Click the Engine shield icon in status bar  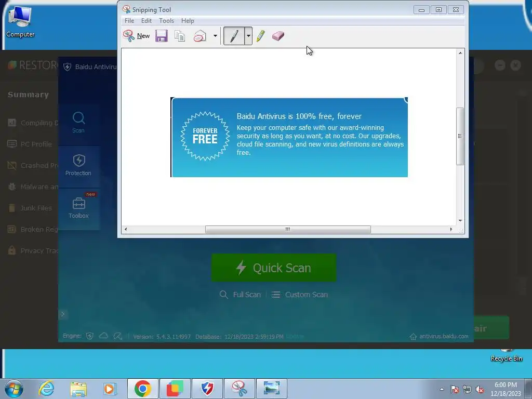89,336
